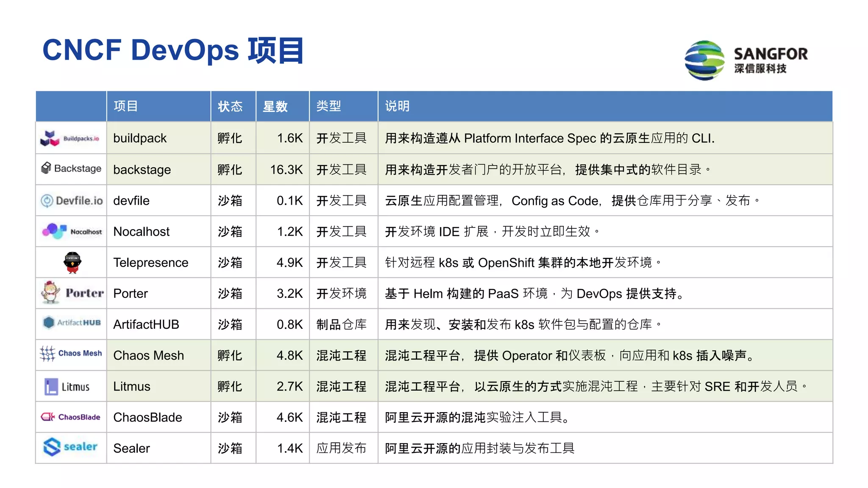Click the Backstage logo icon

point(71,168)
